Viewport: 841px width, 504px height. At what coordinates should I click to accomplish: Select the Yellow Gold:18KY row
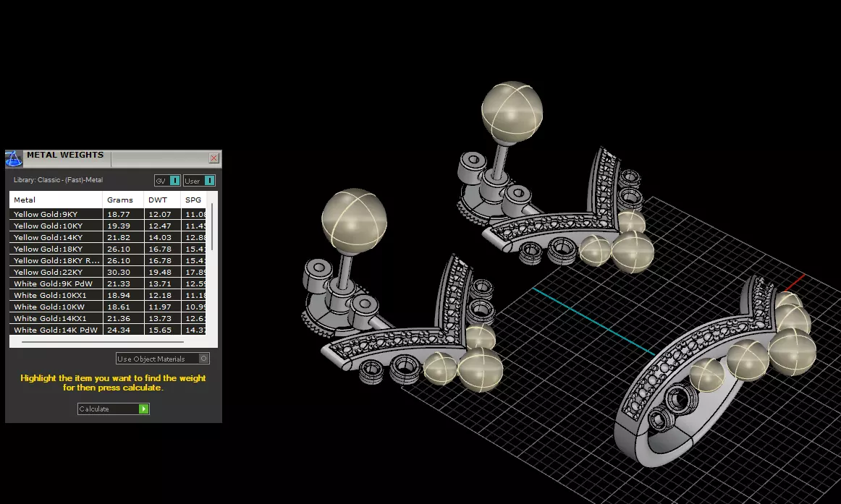point(107,249)
